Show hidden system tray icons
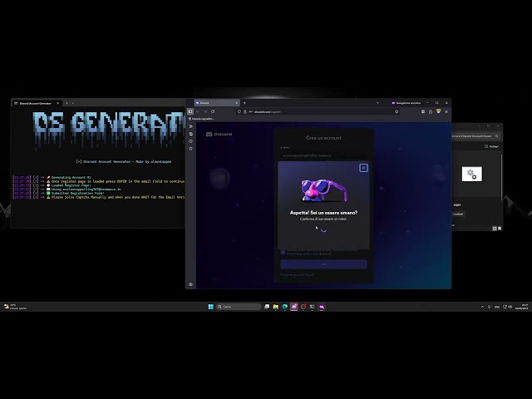532x399 pixels. pos(482,307)
